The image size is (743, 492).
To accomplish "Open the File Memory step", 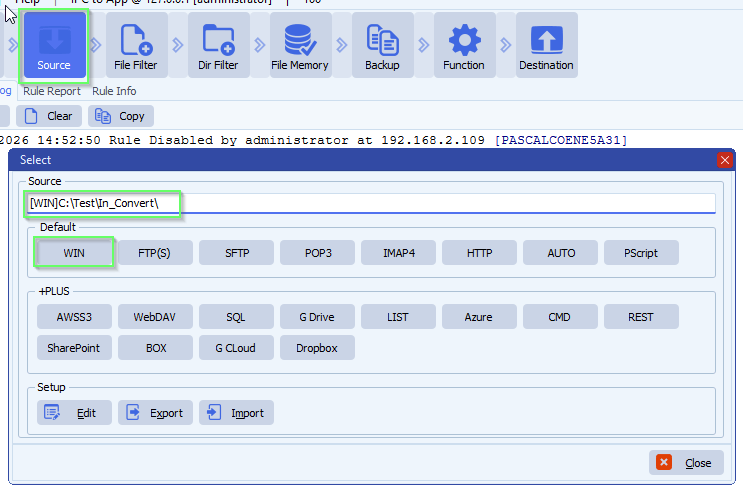I will tap(300, 45).
